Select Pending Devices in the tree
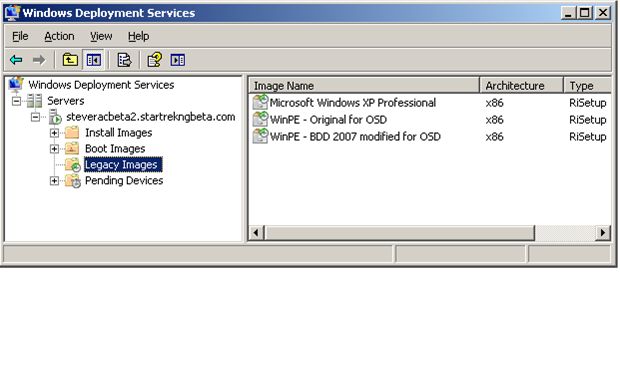 tap(124, 181)
